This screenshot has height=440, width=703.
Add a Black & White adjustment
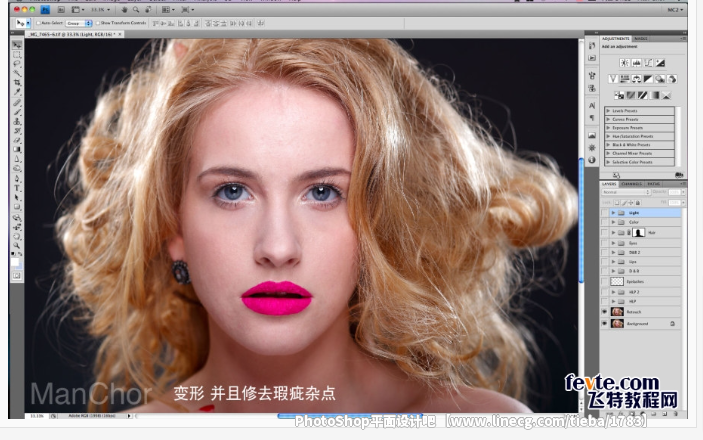click(x=648, y=79)
